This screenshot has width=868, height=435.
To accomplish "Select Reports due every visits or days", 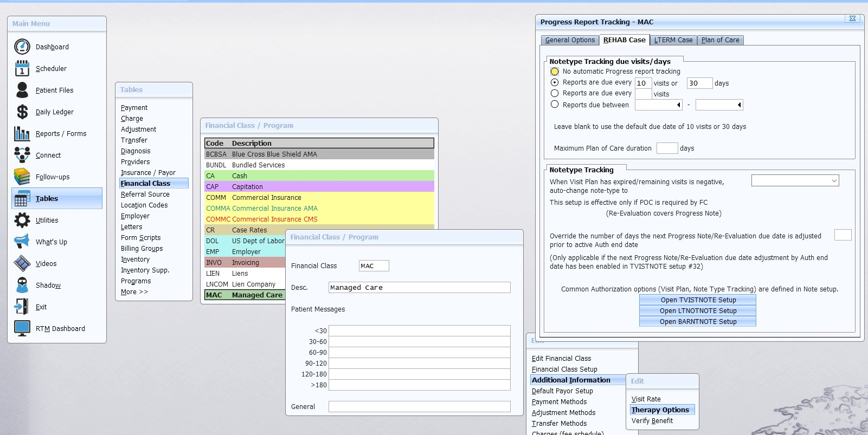I will coord(555,82).
